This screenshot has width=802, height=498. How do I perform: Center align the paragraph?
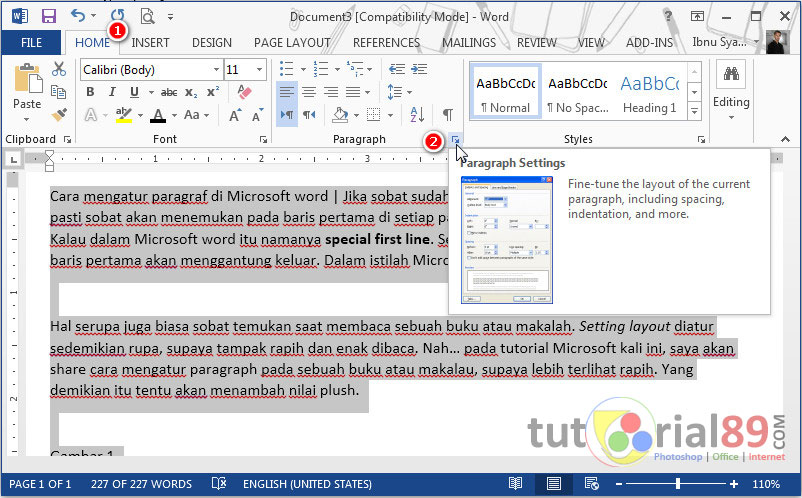pos(309,92)
